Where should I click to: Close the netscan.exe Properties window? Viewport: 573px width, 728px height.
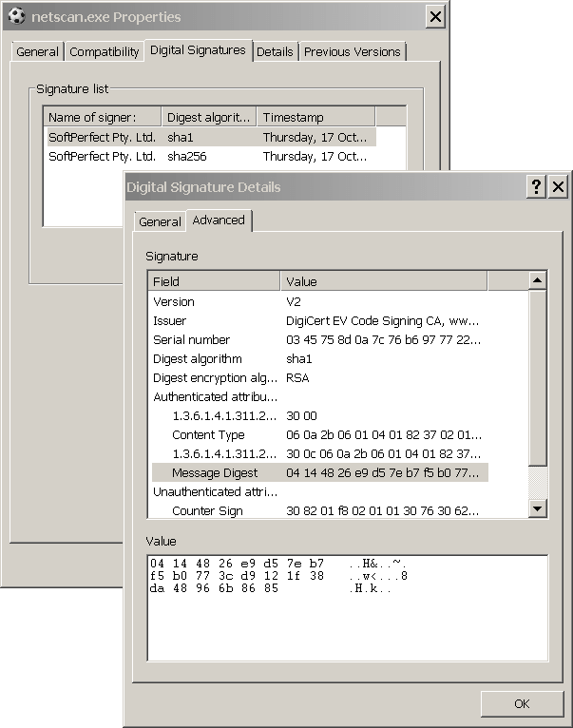(x=435, y=17)
